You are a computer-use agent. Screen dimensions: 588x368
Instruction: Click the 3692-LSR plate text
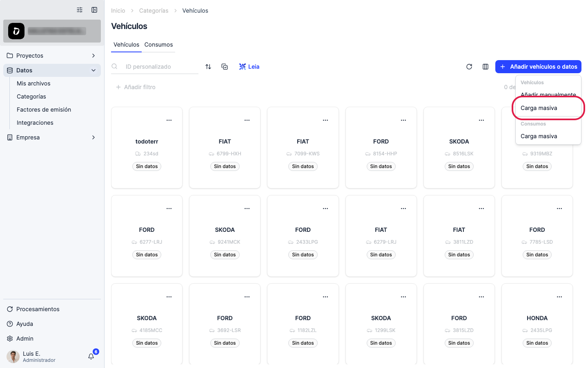229,330
